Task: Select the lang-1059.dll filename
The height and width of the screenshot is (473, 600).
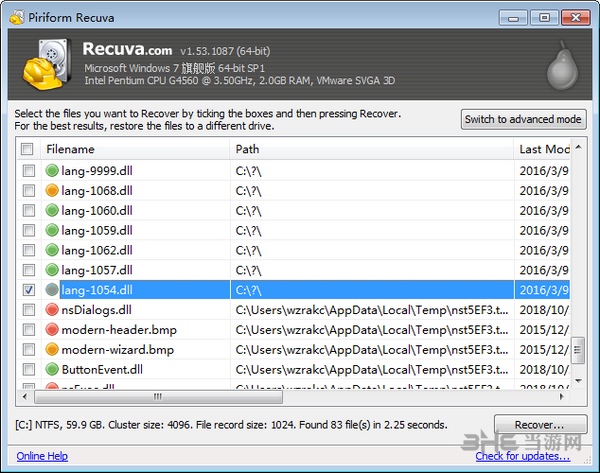Action: [x=97, y=230]
